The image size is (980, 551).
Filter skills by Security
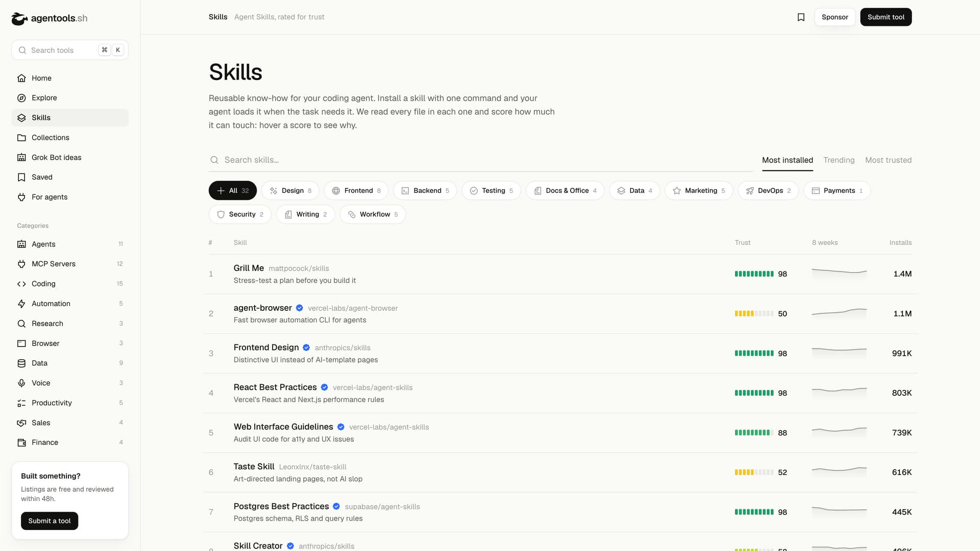(x=240, y=214)
